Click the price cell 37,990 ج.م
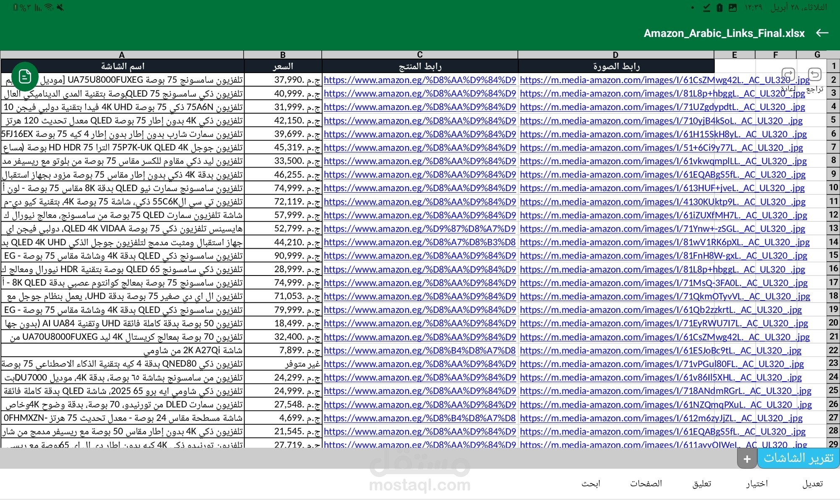 [283, 80]
